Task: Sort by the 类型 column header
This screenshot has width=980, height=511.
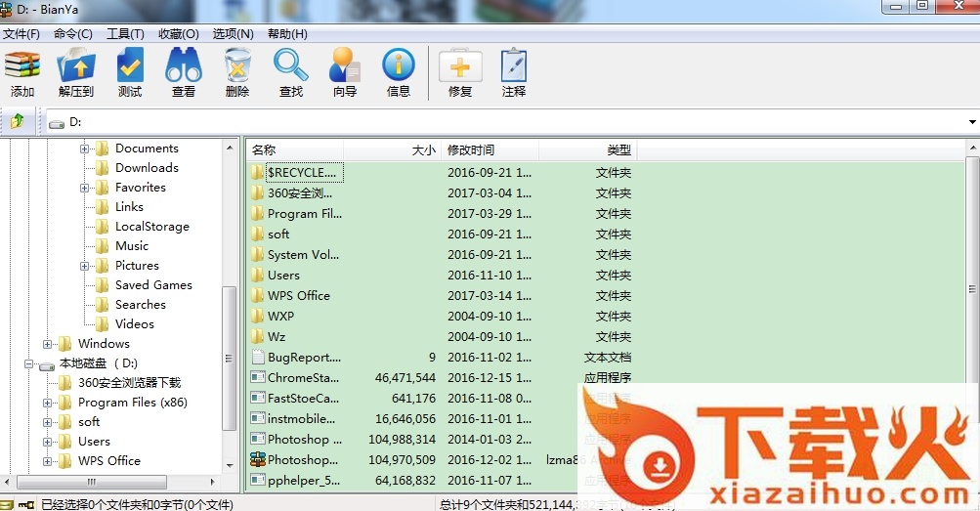Action: pyautogui.click(x=587, y=149)
